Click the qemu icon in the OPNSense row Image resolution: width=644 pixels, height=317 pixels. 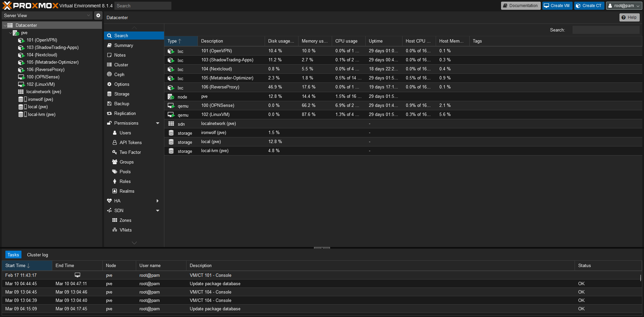[171, 106]
